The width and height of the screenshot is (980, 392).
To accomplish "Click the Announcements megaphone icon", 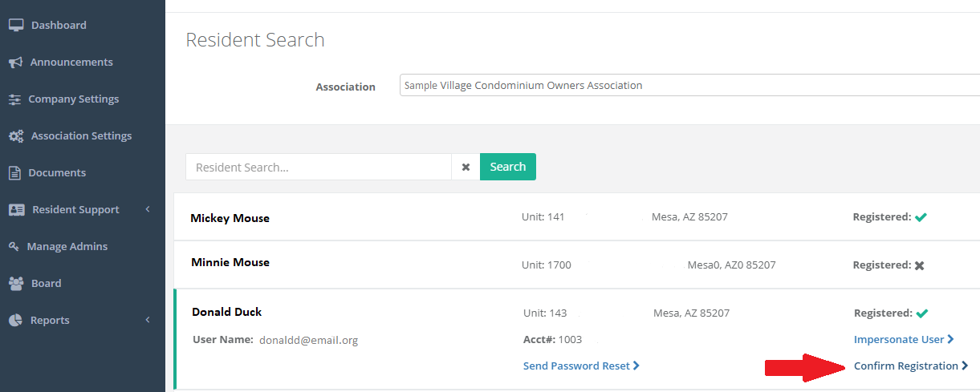I will point(15,63).
